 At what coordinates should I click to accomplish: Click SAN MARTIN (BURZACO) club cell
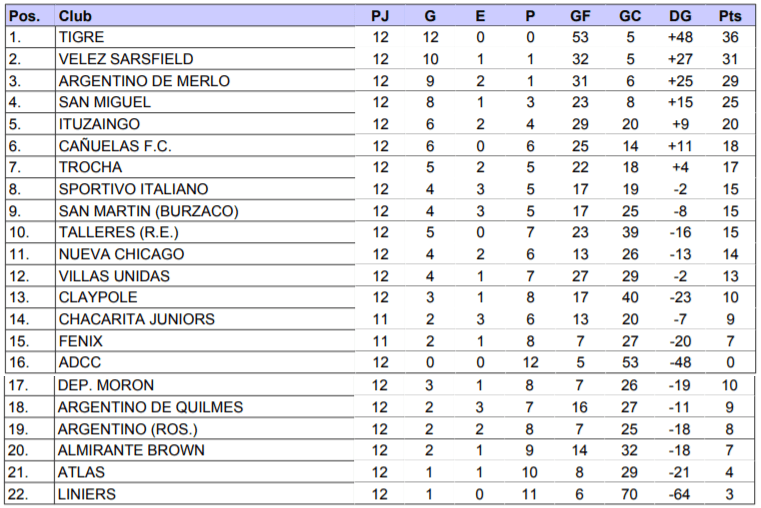(148, 211)
